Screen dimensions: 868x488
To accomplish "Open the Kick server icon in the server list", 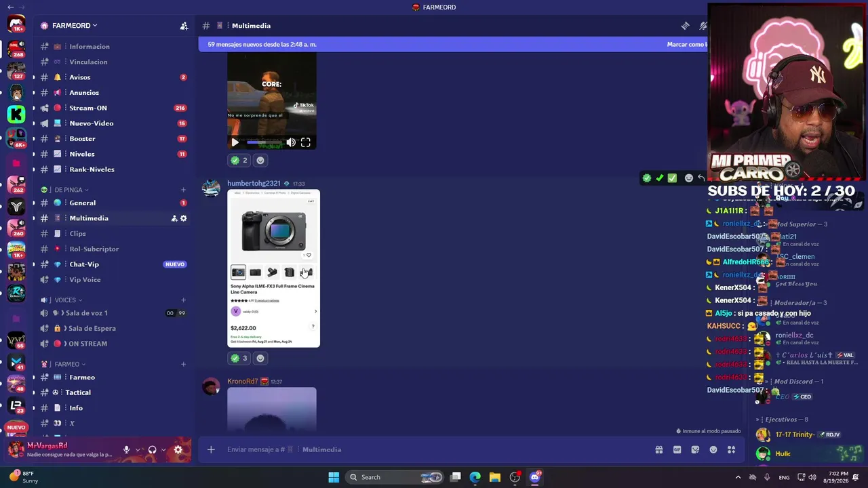I will tap(16, 115).
